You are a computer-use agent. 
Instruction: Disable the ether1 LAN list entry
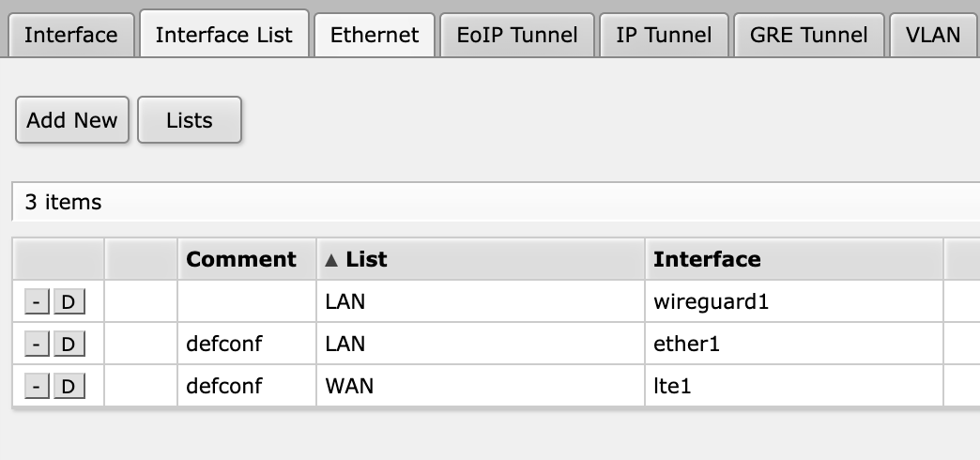[x=68, y=345]
